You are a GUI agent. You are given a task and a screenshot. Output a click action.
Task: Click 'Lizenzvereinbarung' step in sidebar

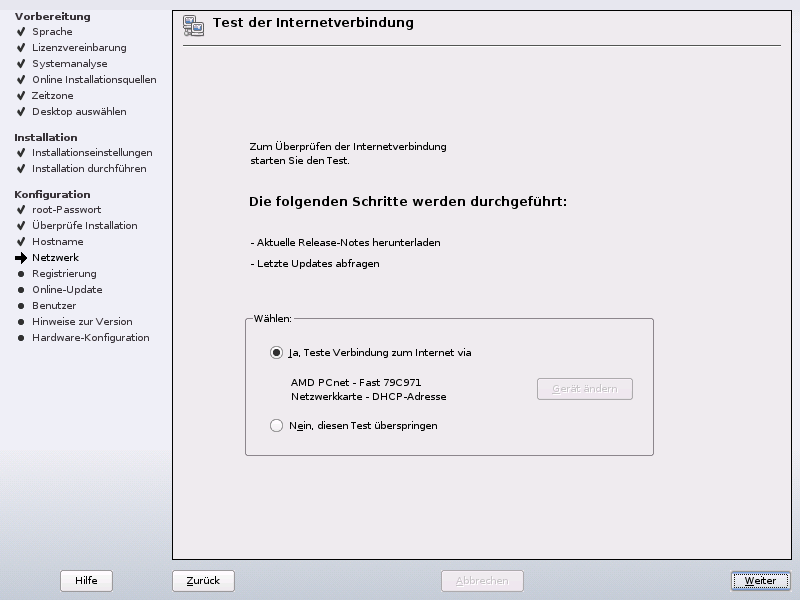click(79, 47)
